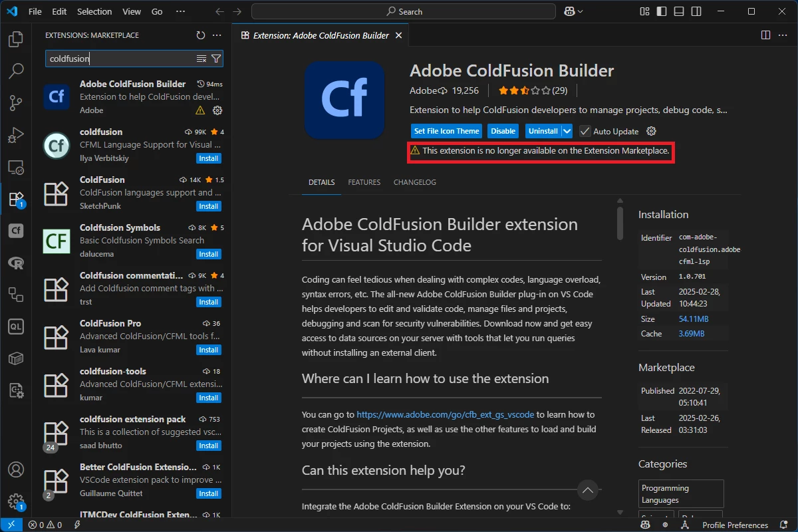Open the Accounts menu icon

(16, 470)
